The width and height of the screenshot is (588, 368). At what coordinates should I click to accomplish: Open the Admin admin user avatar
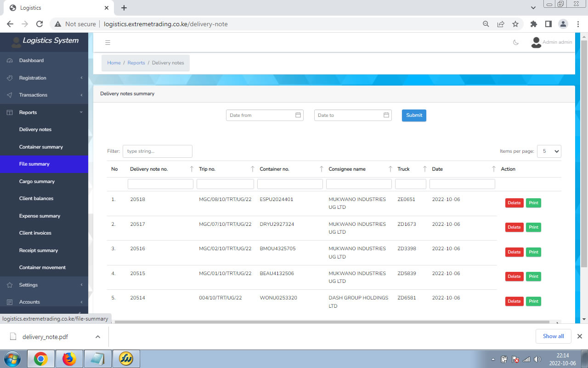click(x=536, y=43)
